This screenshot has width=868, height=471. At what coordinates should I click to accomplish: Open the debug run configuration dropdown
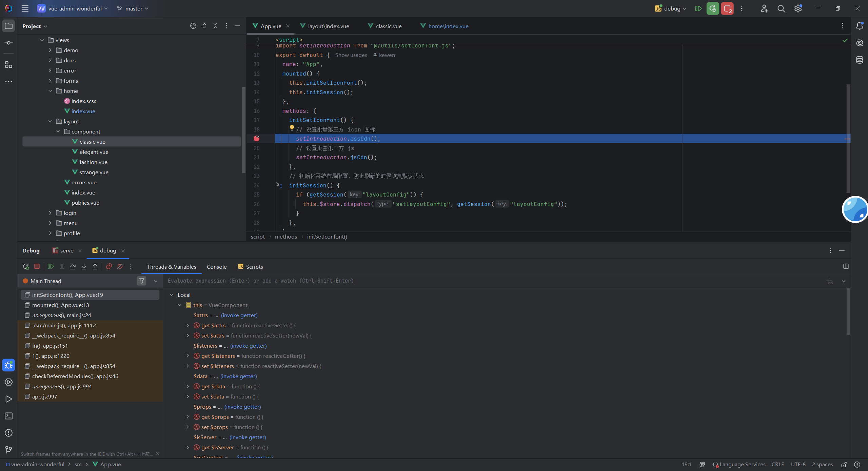click(x=671, y=9)
